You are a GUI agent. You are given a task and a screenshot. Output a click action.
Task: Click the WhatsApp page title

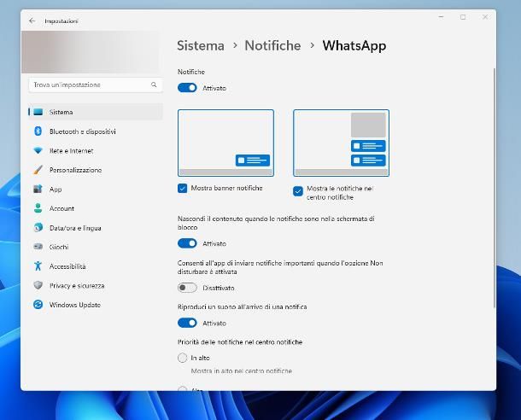pos(354,46)
